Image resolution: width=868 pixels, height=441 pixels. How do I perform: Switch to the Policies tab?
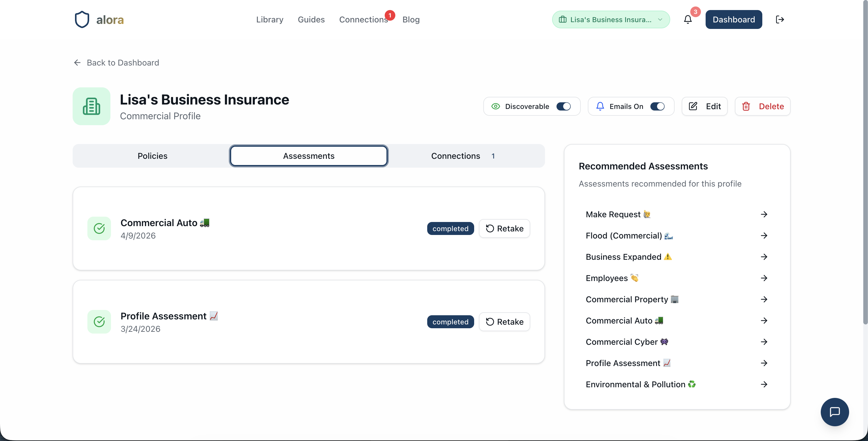coord(152,156)
